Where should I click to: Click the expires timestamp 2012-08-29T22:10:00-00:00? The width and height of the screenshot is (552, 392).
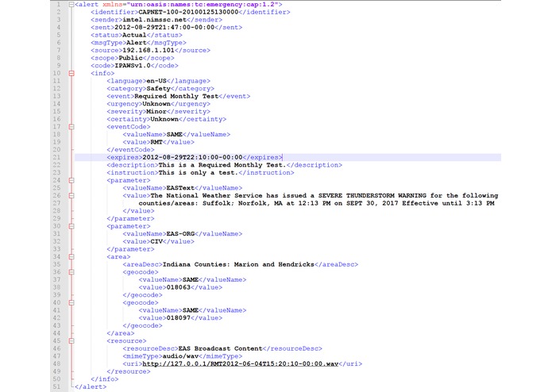192,157
